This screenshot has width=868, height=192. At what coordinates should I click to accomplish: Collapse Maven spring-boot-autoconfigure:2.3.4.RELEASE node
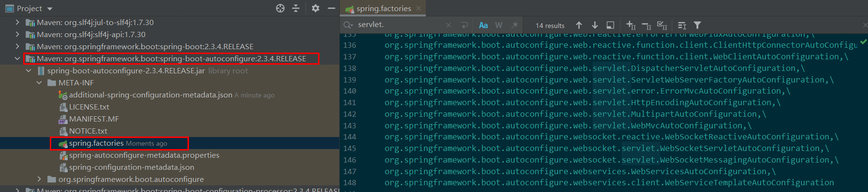(17, 58)
